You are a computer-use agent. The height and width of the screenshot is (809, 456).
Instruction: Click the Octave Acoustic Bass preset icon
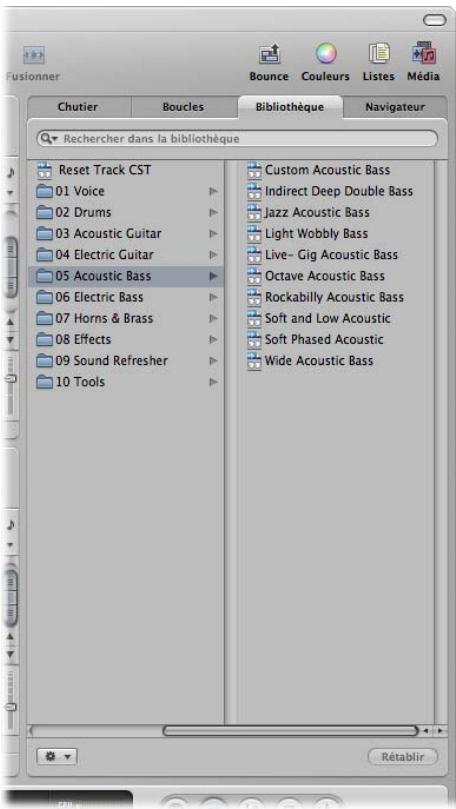[254, 276]
